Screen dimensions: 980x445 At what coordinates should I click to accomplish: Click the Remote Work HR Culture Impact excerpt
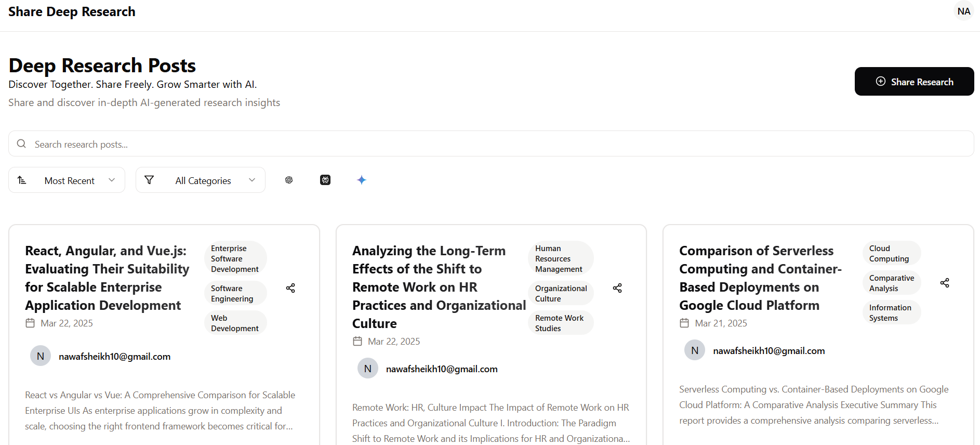491,423
